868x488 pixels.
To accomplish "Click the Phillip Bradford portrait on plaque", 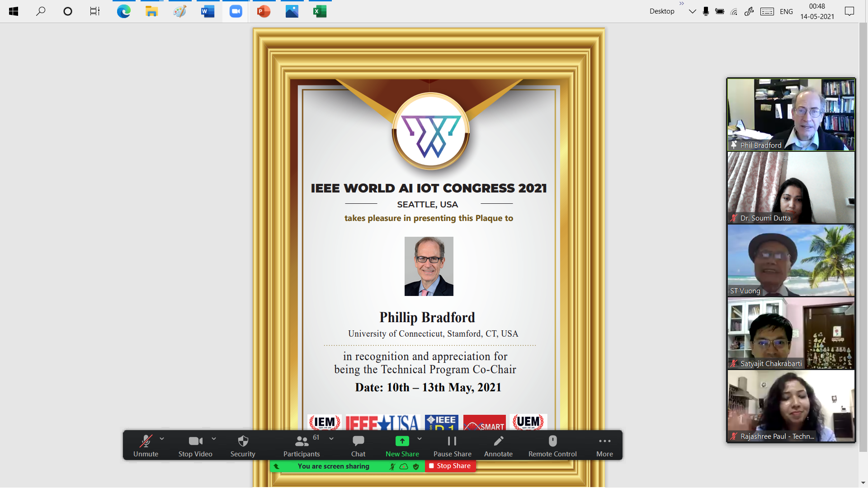I will click(x=429, y=266).
